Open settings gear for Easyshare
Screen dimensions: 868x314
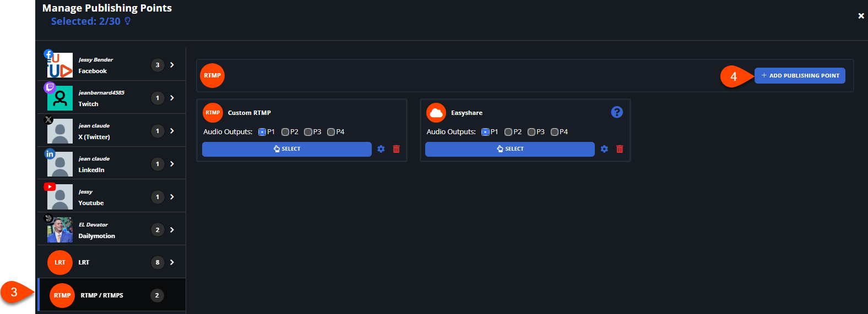point(604,149)
